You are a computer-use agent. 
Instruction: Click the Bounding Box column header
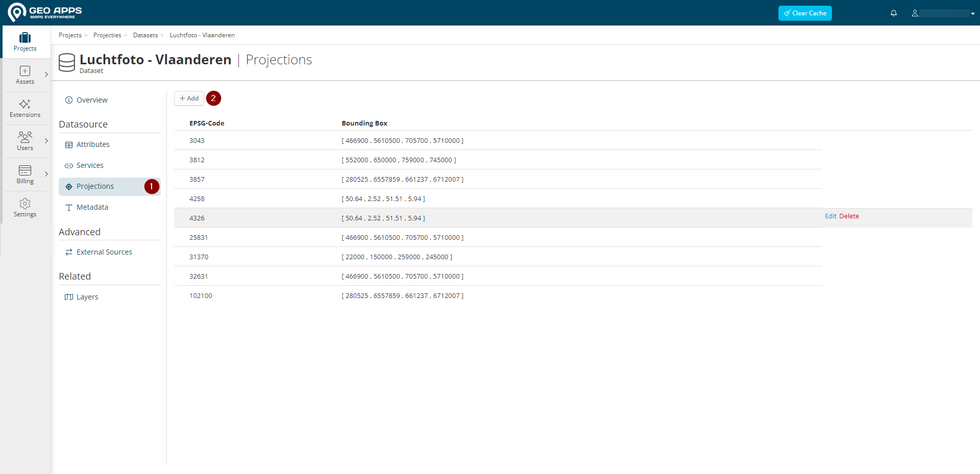point(364,123)
